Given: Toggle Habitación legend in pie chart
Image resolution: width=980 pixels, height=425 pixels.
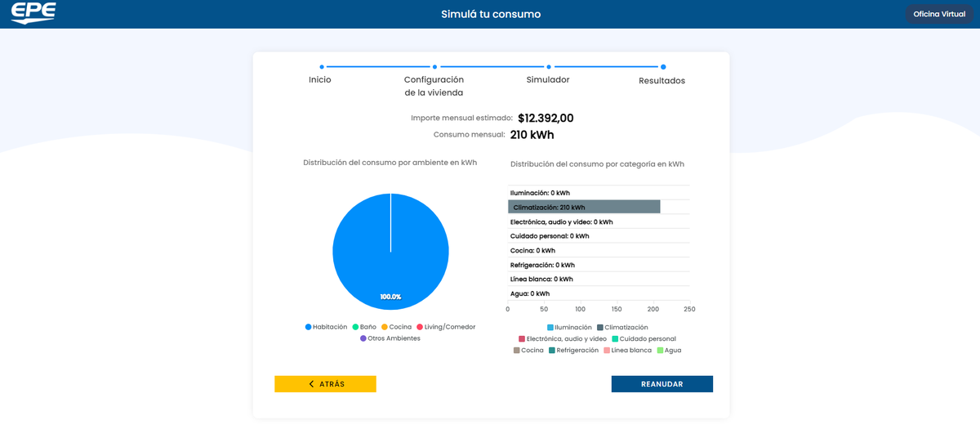Looking at the screenshot, I should click(x=327, y=327).
